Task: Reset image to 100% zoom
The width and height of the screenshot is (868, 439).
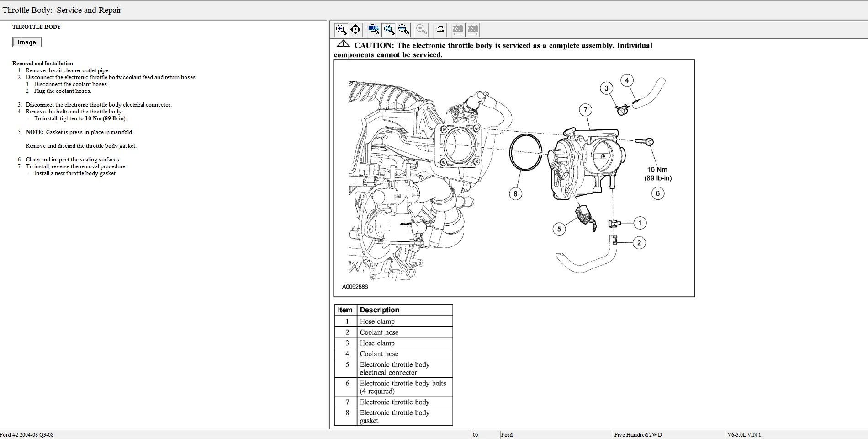Action: tap(374, 30)
